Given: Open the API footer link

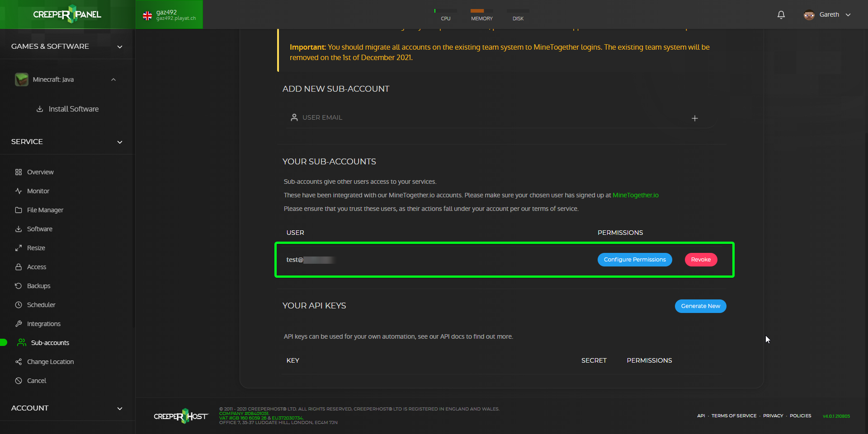Looking at the screenshot, I should (x=701, y=416).
